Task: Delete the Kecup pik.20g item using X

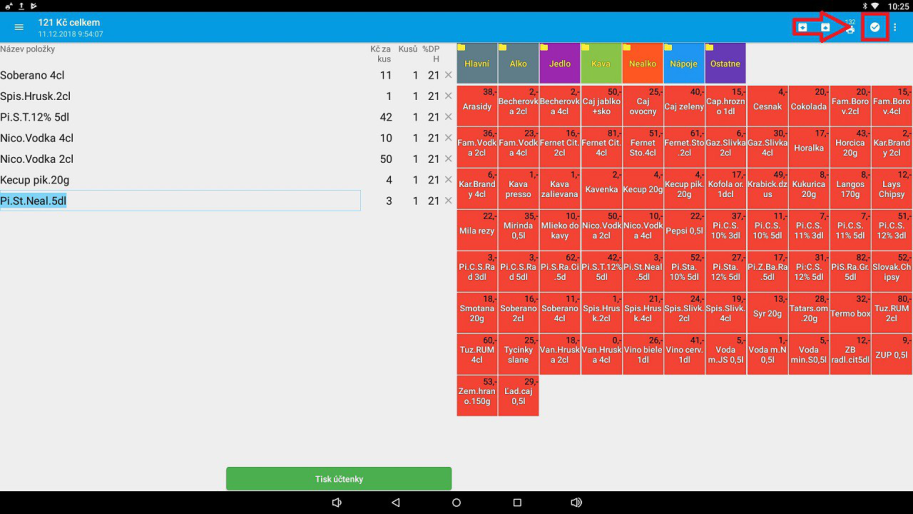Action: [x=448, y=180]
